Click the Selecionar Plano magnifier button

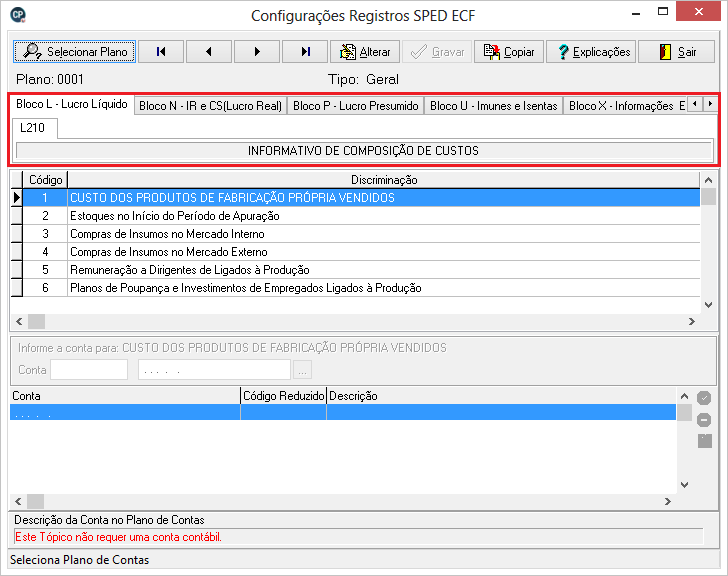coord(73,51)
